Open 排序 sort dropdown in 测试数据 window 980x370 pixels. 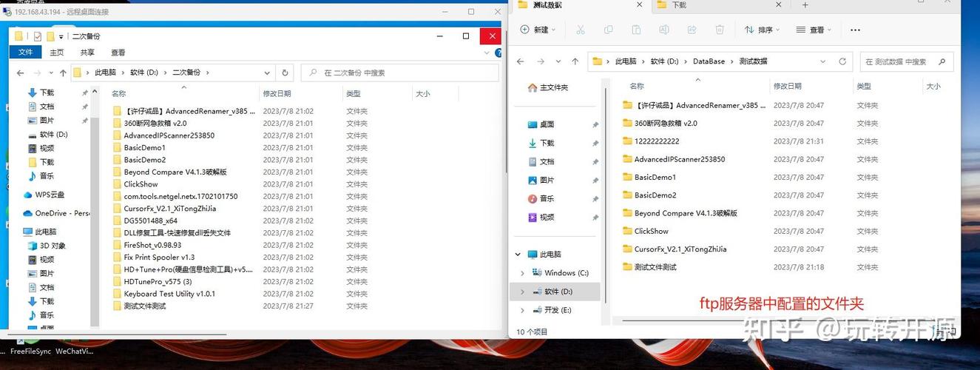[x=762, y=30]
